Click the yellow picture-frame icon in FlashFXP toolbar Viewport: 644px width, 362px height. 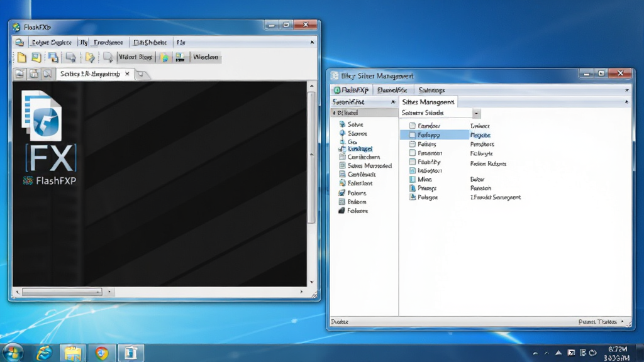[36, 57]
